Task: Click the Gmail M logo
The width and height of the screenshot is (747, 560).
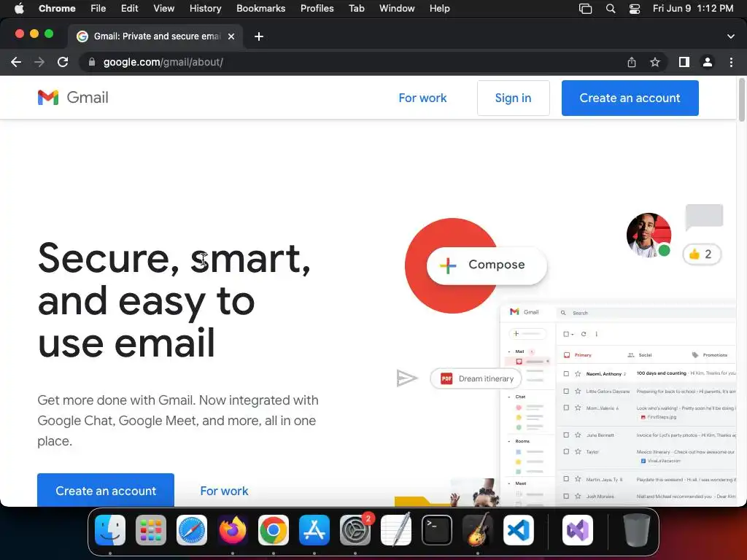Action: coord(48,98)
